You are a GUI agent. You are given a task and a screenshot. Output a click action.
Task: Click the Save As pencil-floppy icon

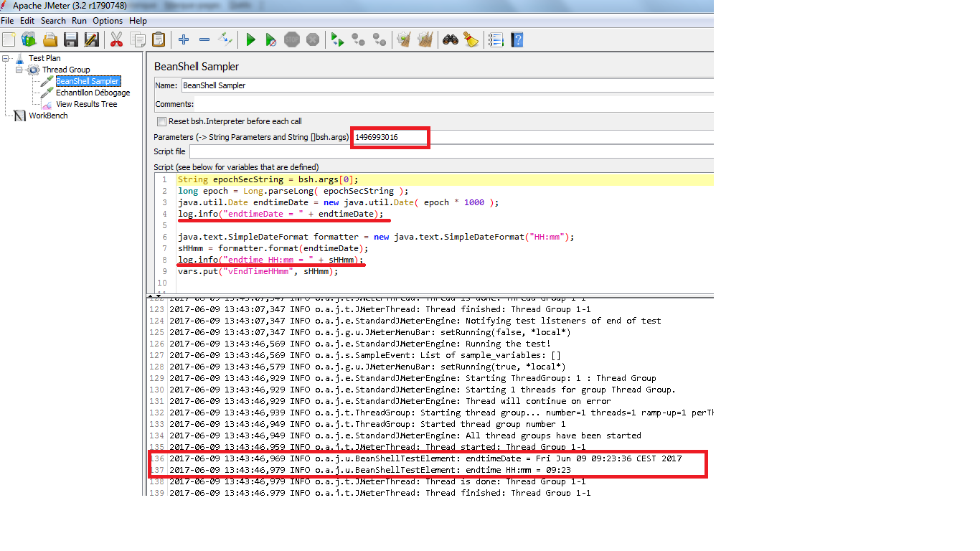tap(91, 39)
